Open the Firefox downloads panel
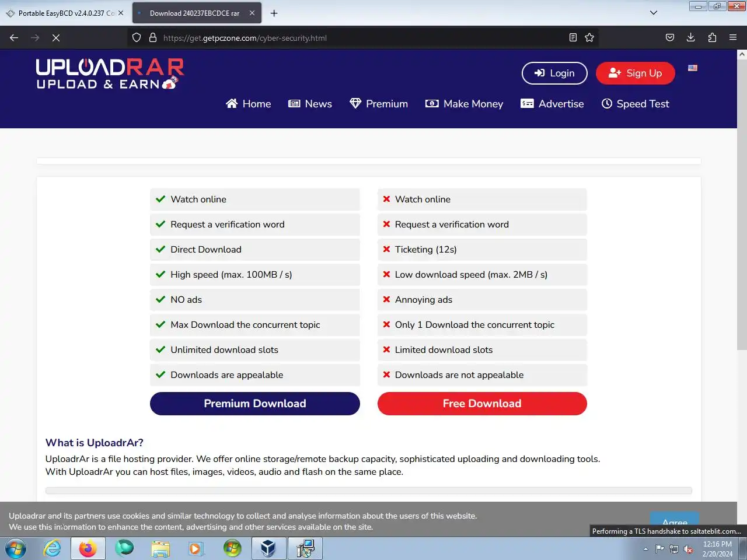This screenshot has height=560, width=747. point(691,38)
